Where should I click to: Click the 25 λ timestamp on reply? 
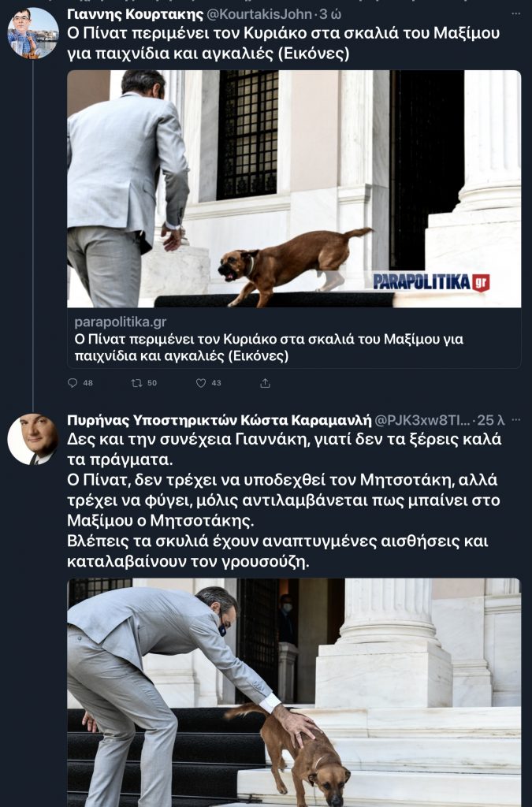point(490,420)
